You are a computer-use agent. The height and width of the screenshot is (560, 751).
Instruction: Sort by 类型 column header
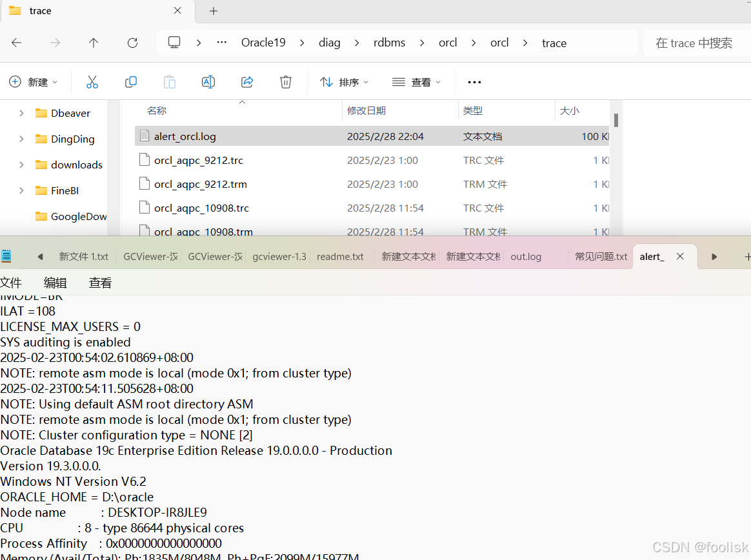tap(473, 111)
